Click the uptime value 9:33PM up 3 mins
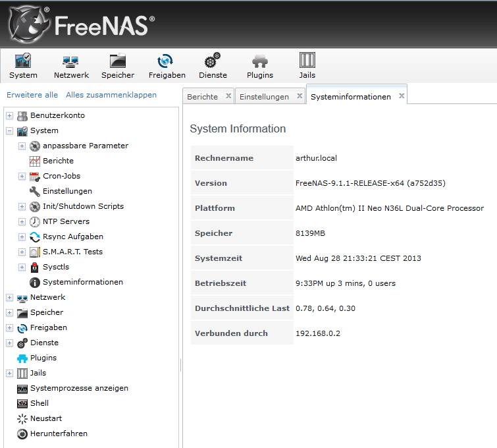497x448 pixels. pos(346,283)
